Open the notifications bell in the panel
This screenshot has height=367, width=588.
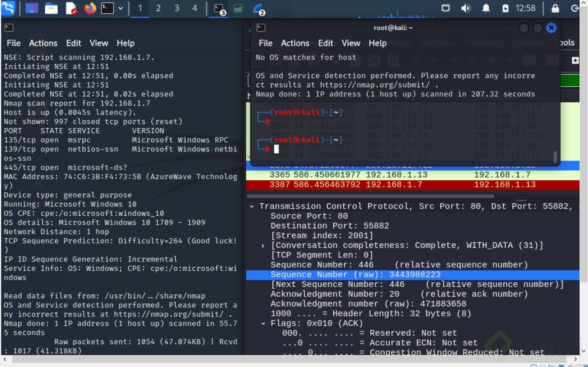pyautogui.click(x=486, y=8)
